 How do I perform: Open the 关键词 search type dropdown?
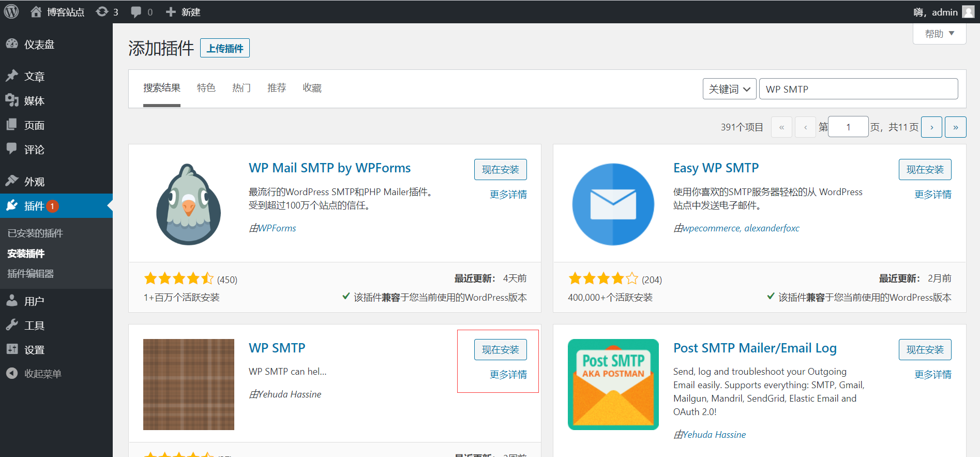pyautogui.click(x=730, y=89)
